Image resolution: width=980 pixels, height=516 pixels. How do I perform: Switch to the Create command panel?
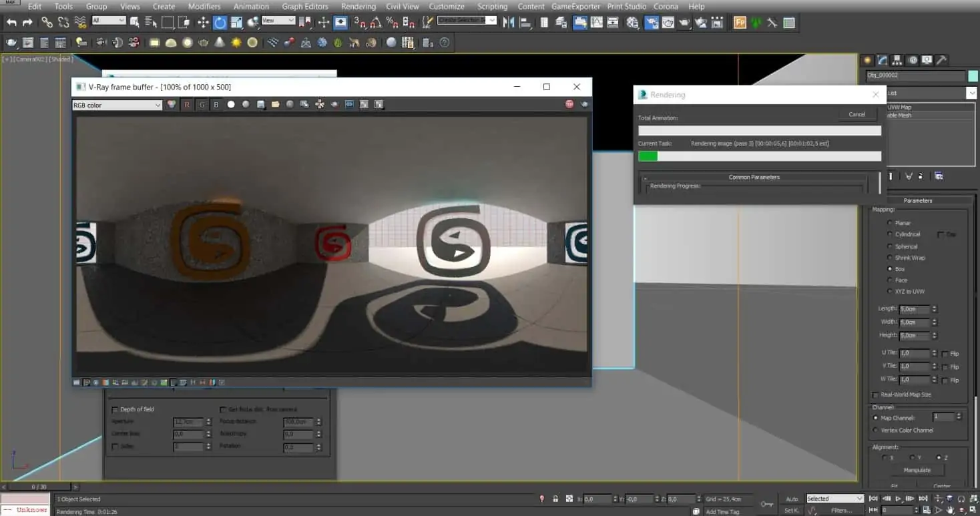point(868,60)
